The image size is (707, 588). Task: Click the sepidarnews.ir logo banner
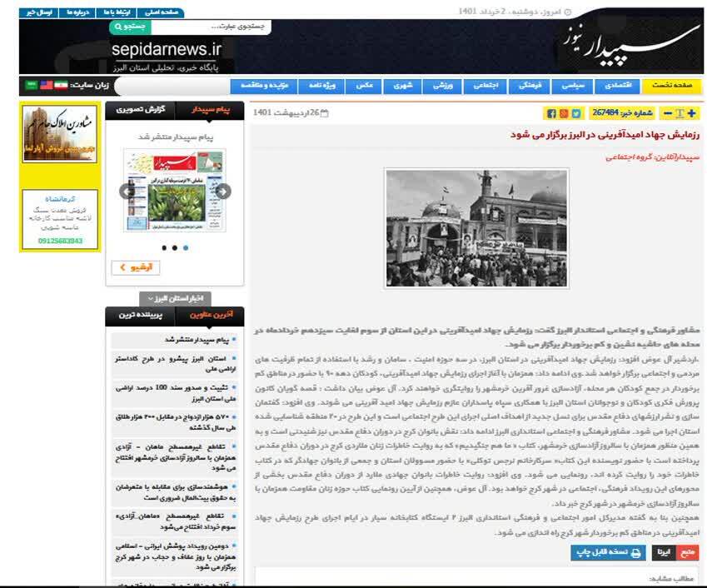[x=167, y=56]
